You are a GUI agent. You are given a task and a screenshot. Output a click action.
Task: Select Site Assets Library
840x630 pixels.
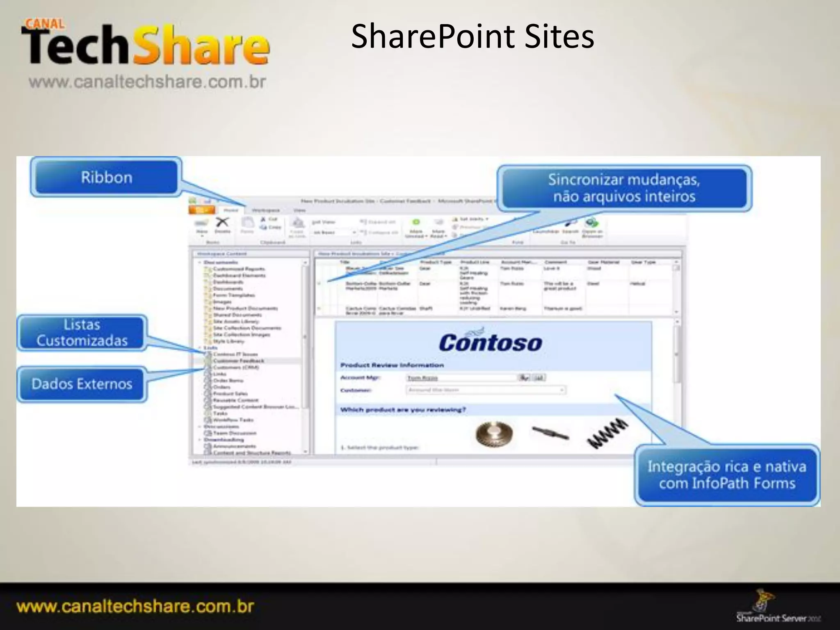236,322
